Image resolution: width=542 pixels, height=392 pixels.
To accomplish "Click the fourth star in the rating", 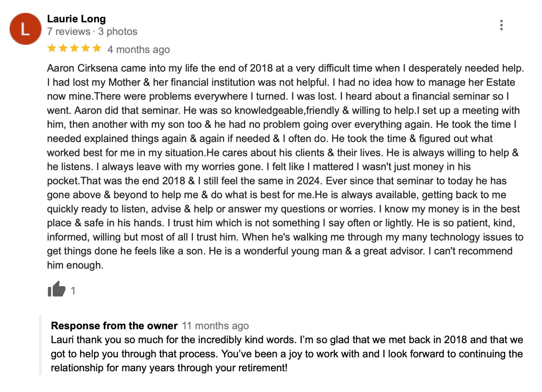I will point(86,48).
